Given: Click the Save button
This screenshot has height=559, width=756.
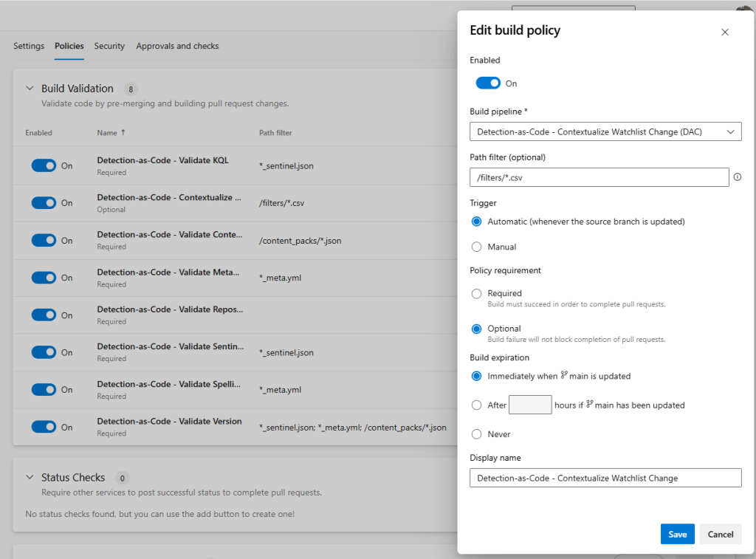Looking at the screenshot, I should coord(678,534).
